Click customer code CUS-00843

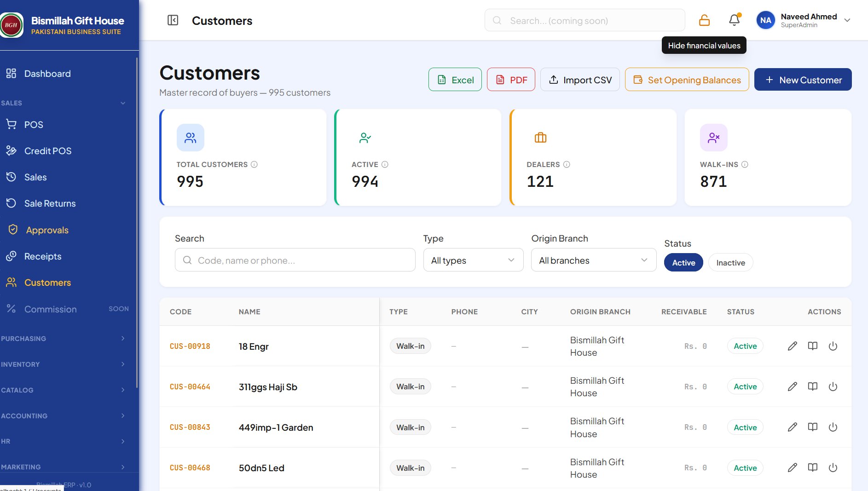pyautogui.click(x=190, y=427)
